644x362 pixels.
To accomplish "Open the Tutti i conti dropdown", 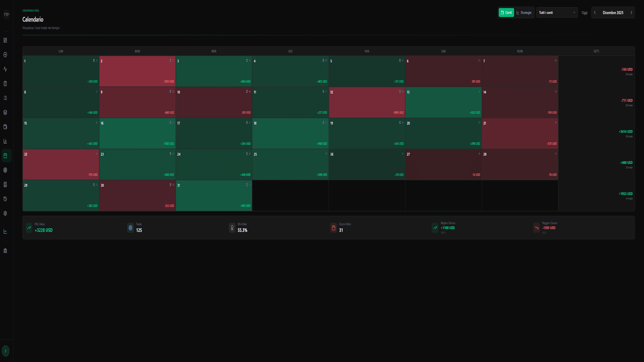I will (x=557, y=13).
